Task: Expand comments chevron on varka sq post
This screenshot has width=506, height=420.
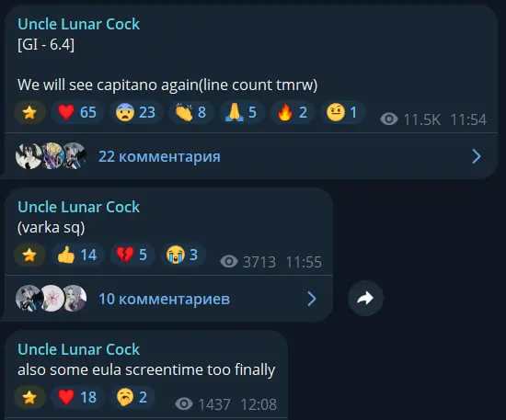Action: point(312,299)
